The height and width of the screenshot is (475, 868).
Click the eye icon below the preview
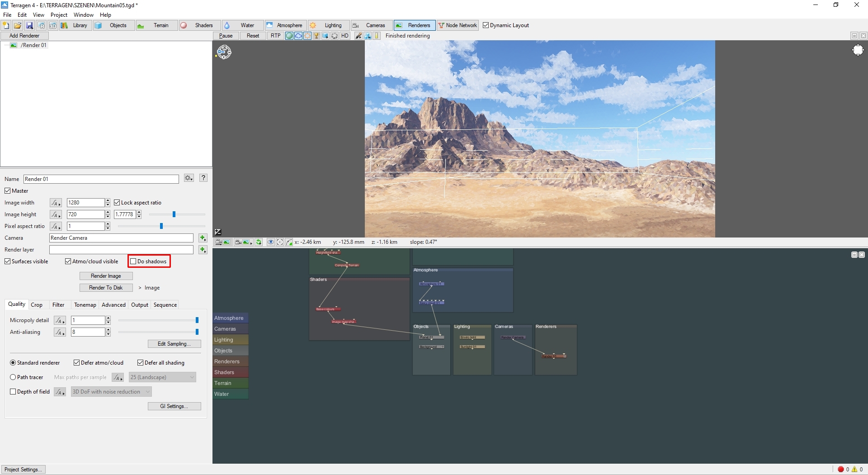pos(270,242)
